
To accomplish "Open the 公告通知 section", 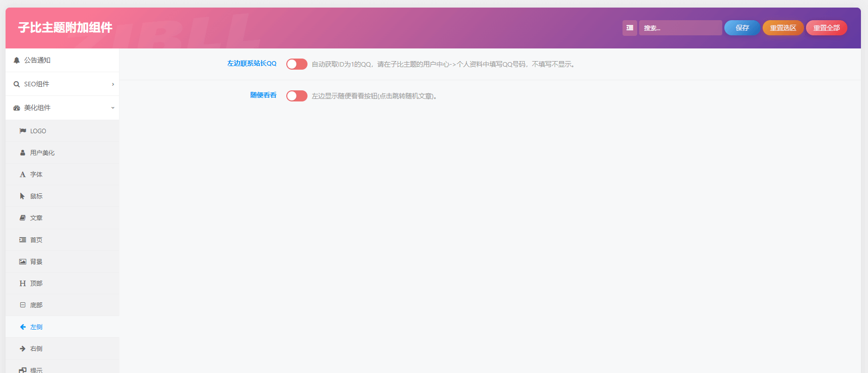I will coord(63,60).
